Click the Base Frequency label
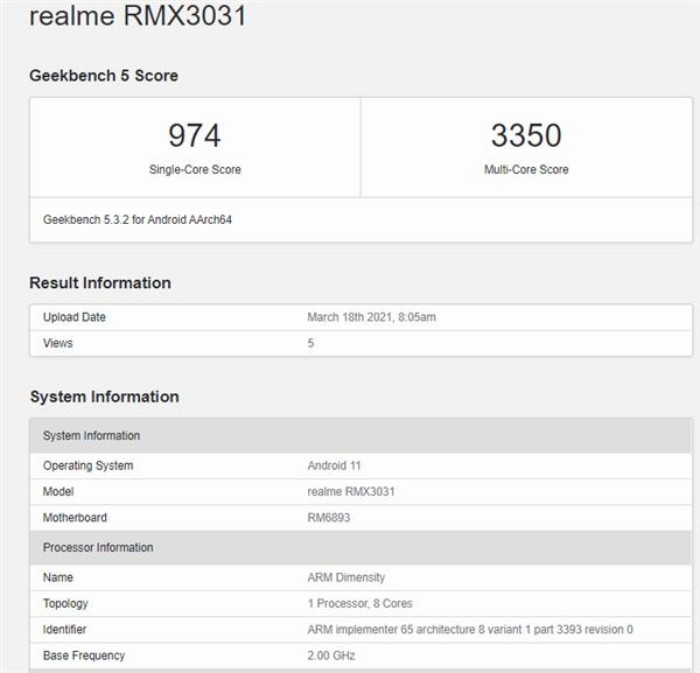 tap(84, 656)
